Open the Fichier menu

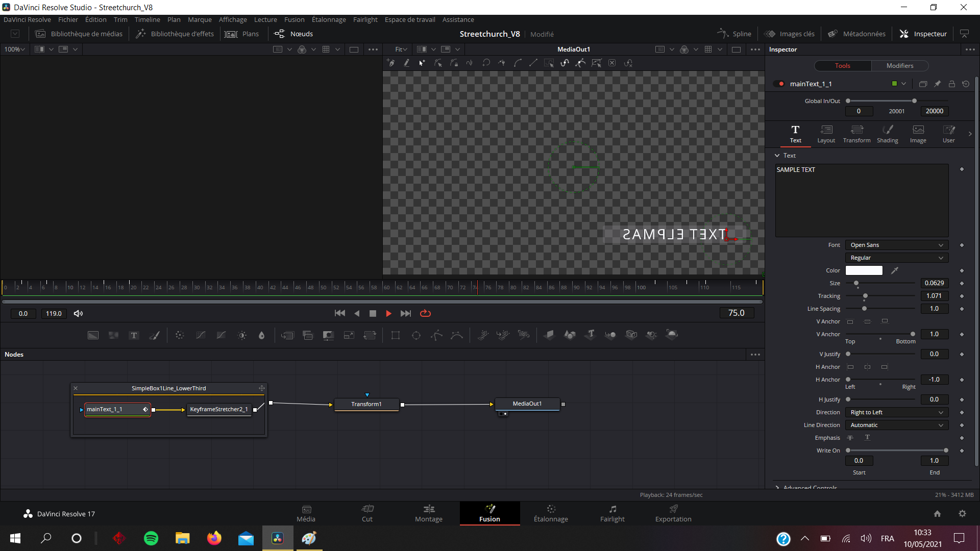click(x=68, y=19)
